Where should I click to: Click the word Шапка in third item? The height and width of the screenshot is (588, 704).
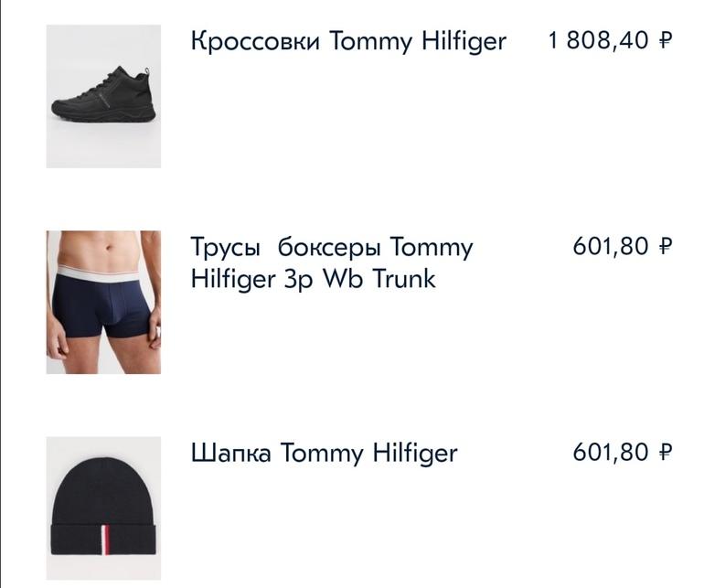[231, 453]
